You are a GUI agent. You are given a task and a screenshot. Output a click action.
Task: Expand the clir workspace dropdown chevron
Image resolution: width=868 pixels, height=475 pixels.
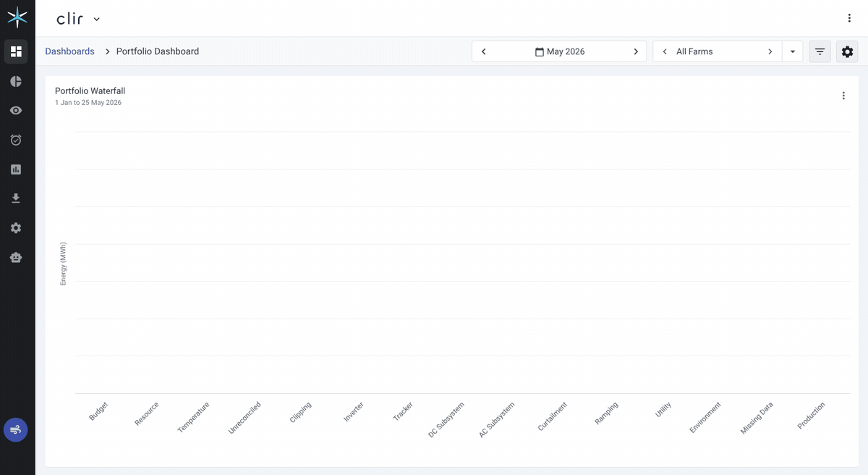(97, 19)
